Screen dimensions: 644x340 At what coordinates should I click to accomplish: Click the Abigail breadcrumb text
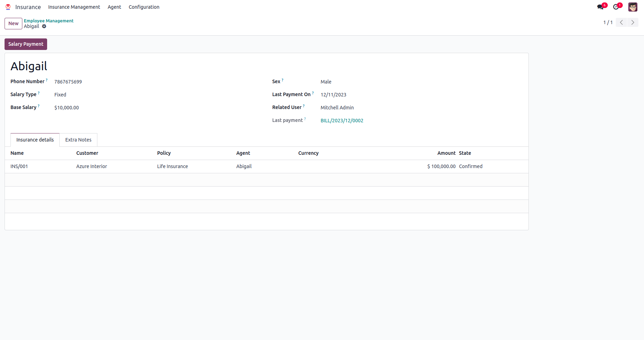tap(31, 26)
